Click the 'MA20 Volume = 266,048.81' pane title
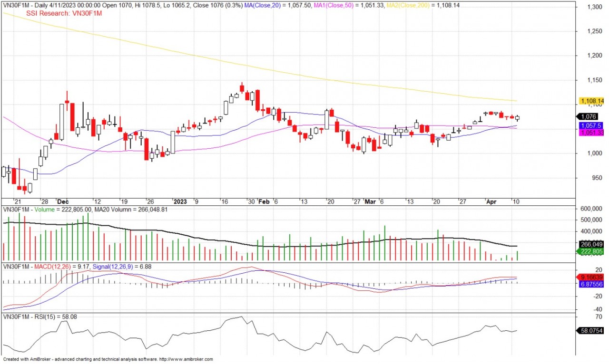Image resolution: width=609 pixels, height=364 pixels. (130, 210)
